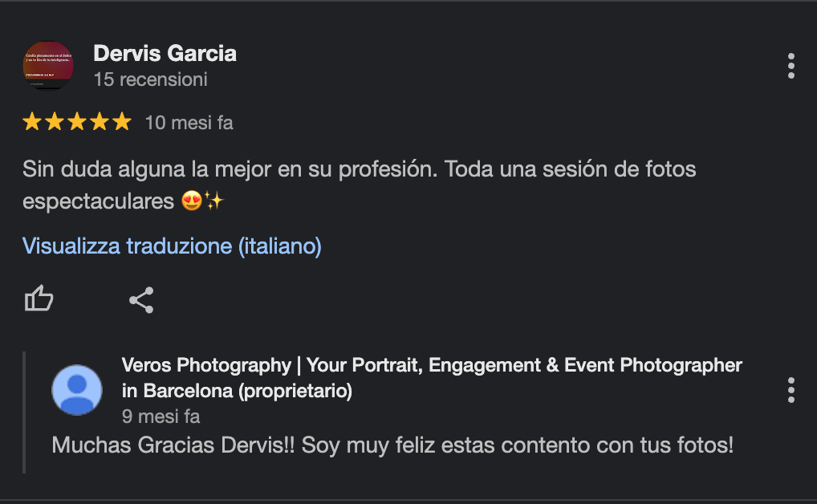Image resolution: width=817 pixels, height=504 pixels.
Task: Click "Visualizza traduzione (italiano)" link
Action: 172,246
